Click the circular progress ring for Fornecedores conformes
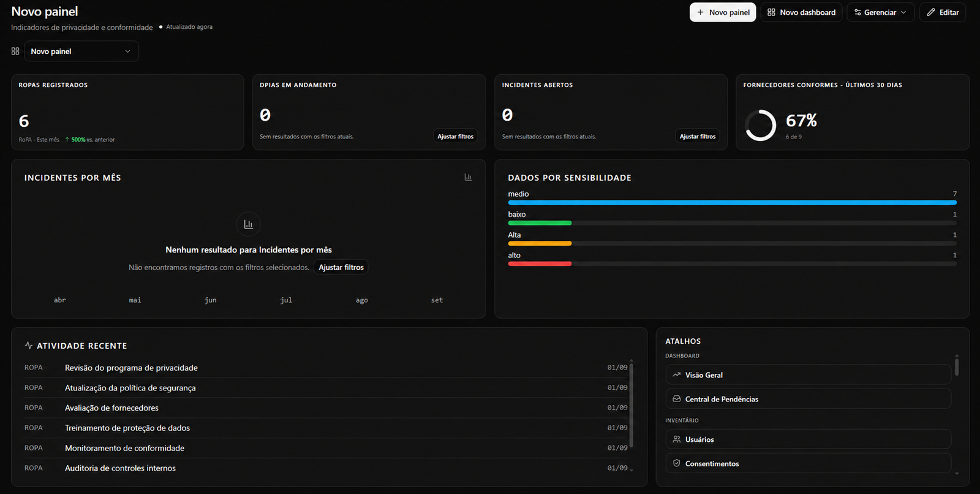Image resolution: width=980 pixels, height=494 pixels. point(760,126)
